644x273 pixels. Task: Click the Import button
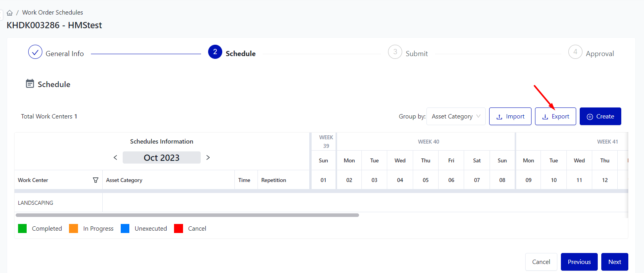coord(510,116)
